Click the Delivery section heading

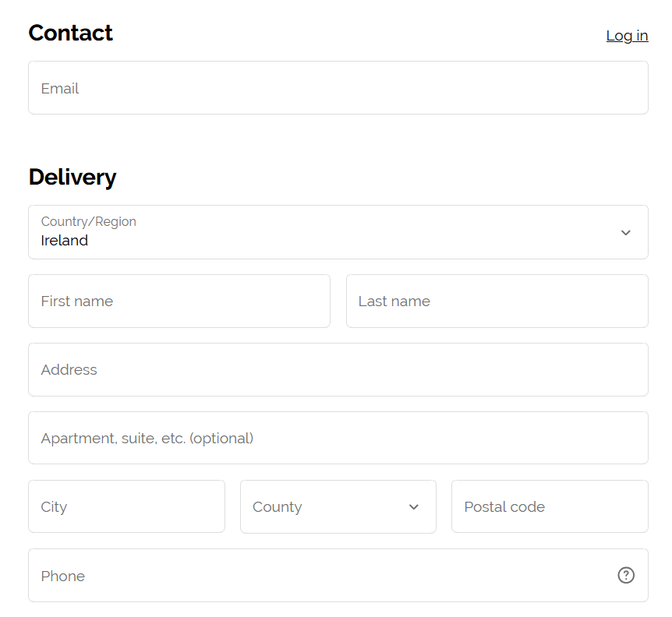pyautogui.click(x=73, y=177)
